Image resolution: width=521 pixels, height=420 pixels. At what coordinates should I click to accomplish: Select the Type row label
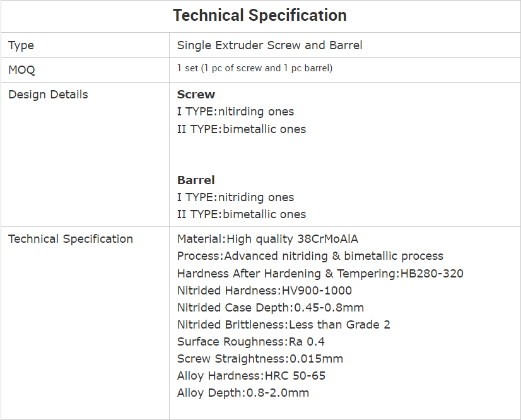coord(21,45)
